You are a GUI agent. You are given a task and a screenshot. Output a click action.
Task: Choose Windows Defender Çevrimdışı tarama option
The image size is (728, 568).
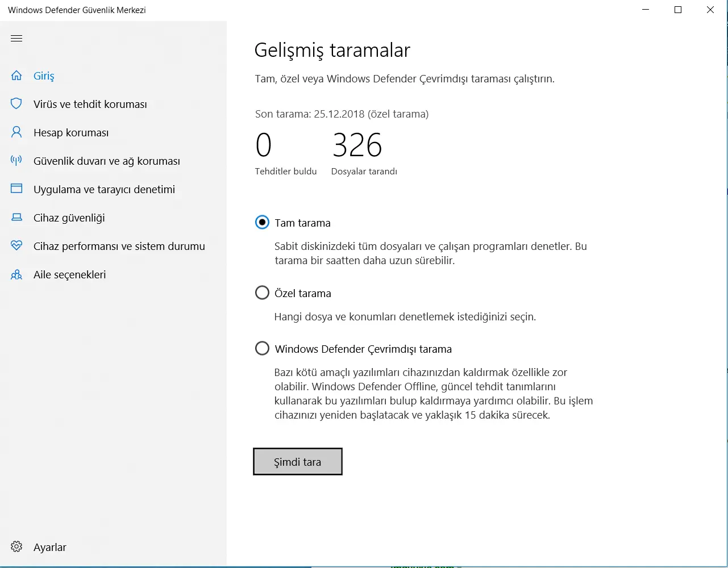(262, 349)
